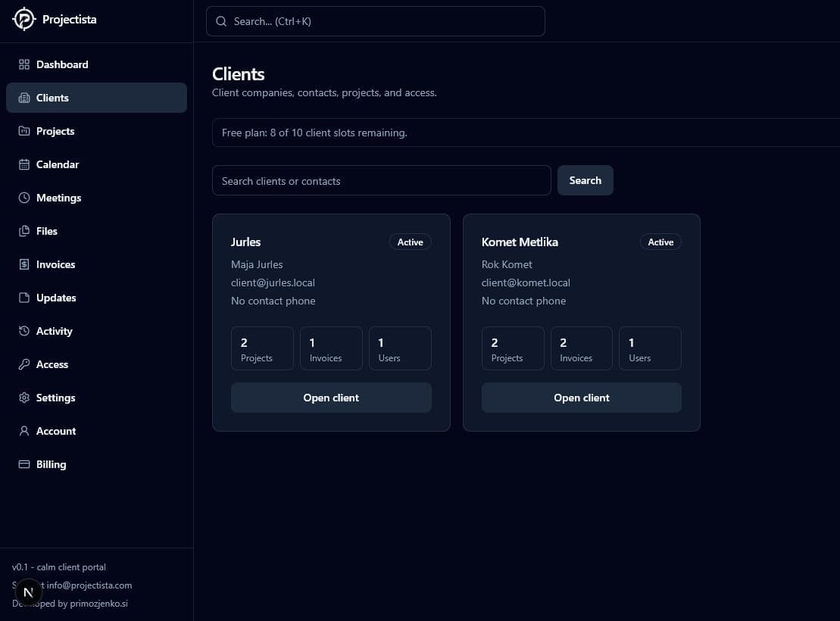Select the Invoices menu entry
This screenshot has height=621, width=840.
point(96,264)
